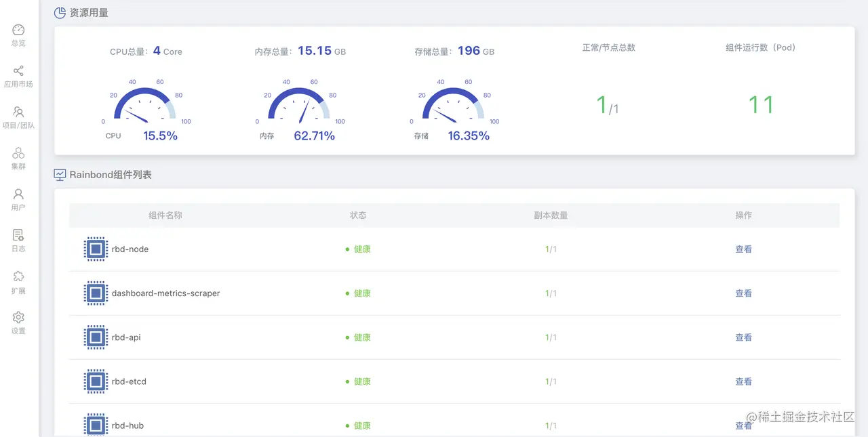The width and height of the screenshot is (868, 437).
Task: Click the 存储 storage usage gauge
Action: 454,103
